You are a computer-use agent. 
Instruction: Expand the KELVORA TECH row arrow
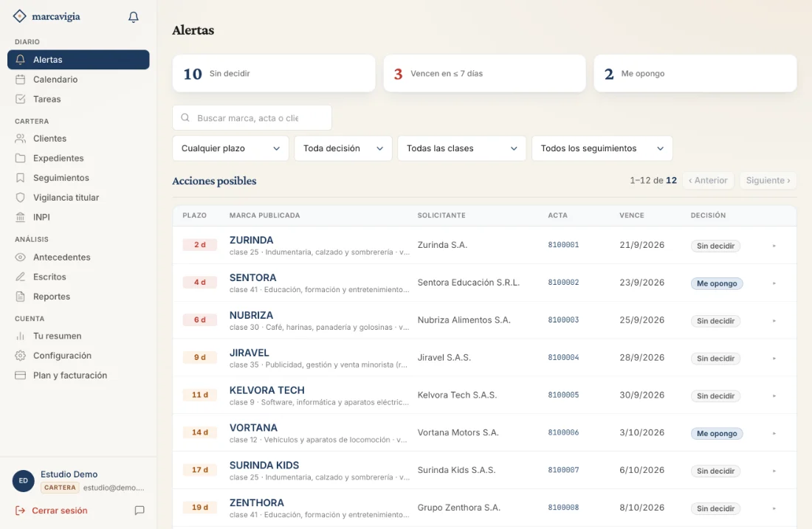pyautogui.click(x=774, y=396)
